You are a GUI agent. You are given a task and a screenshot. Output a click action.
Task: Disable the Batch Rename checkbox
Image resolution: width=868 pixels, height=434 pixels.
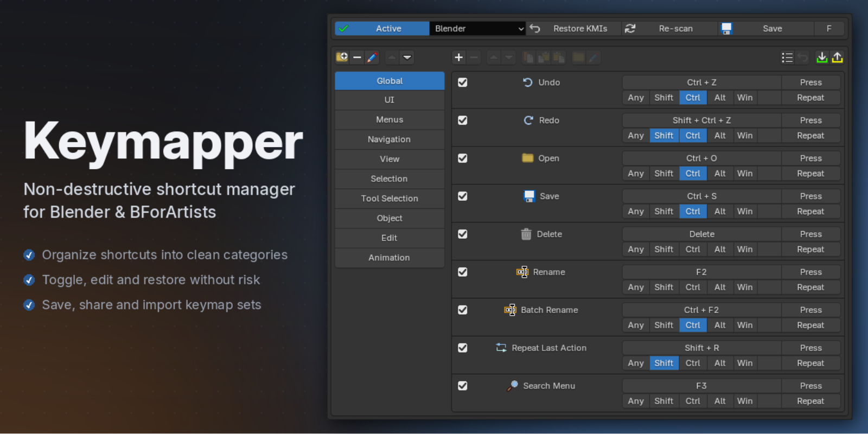pos(463,310)
